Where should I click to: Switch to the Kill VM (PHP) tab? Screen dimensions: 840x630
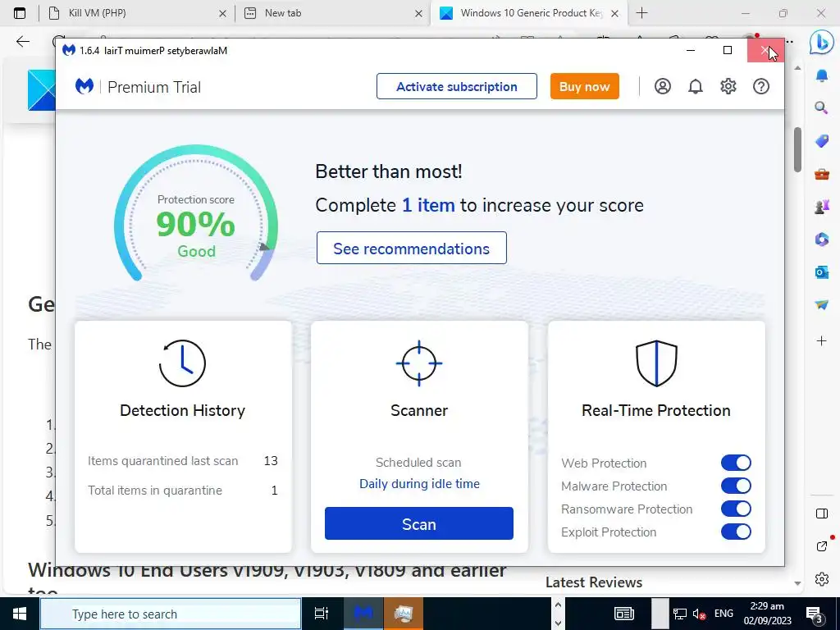[x=137, y=13]
